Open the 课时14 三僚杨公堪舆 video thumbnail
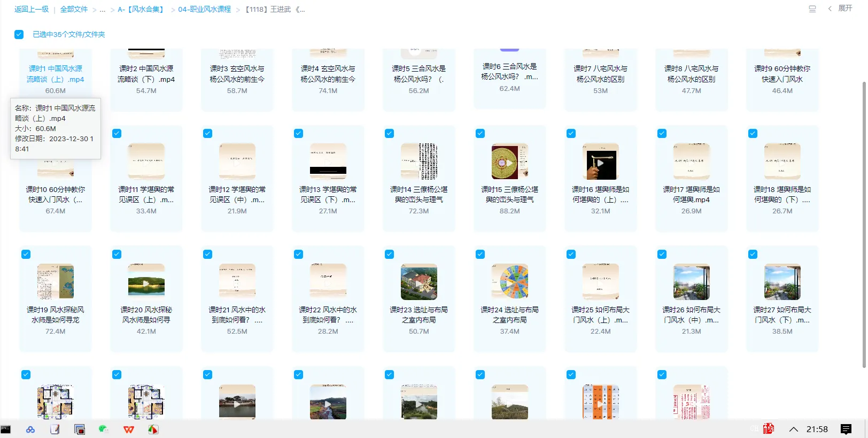Viewport: 868px width, 438px height. (x=419, y=162)
